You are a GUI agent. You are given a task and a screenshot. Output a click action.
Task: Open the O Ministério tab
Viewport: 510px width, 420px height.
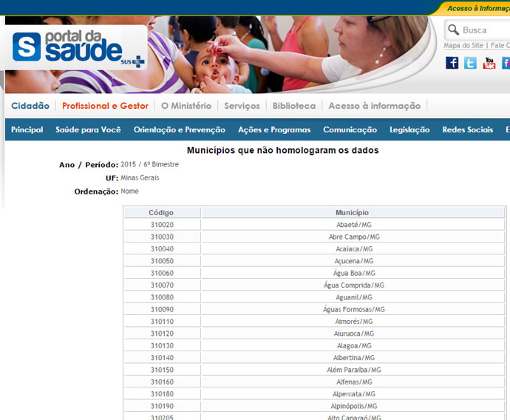point(186,106)
